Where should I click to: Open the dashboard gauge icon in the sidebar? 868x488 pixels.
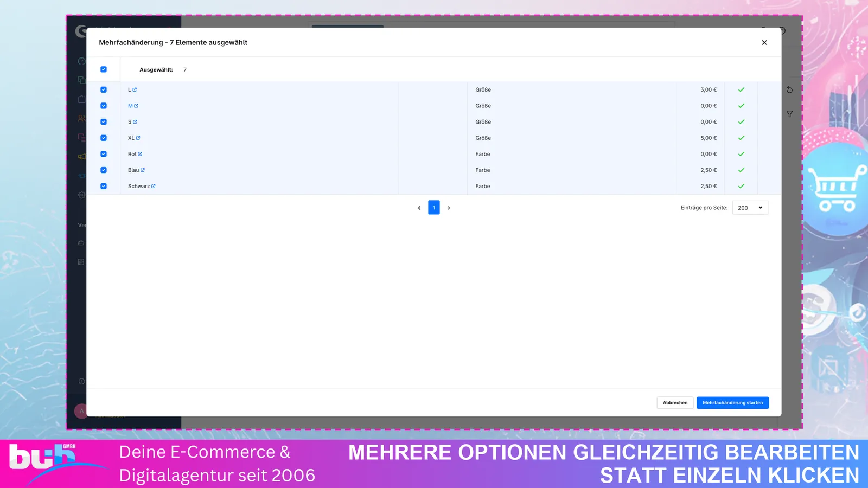tap(81, 61)
